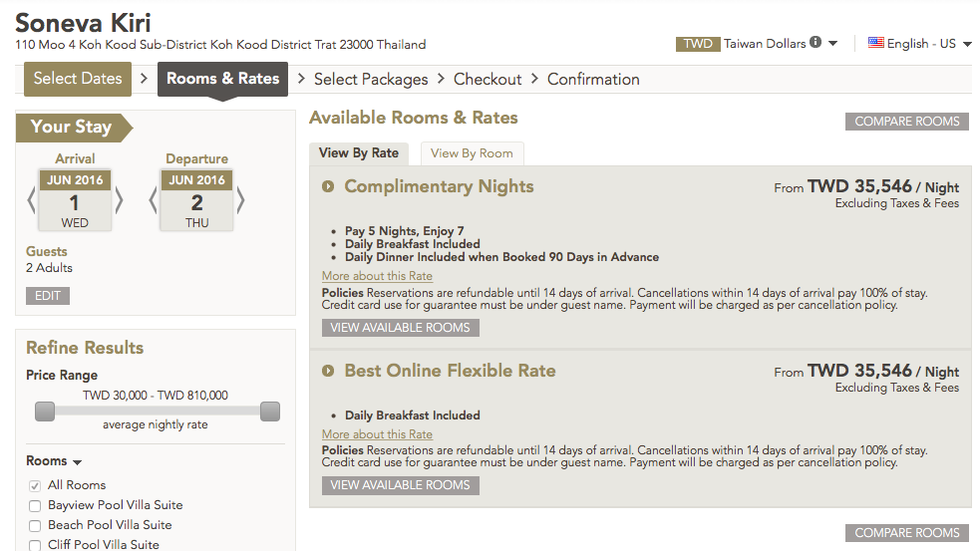Click the right price range slider handle
Screen dimensions: 980x551
(270, 412)
